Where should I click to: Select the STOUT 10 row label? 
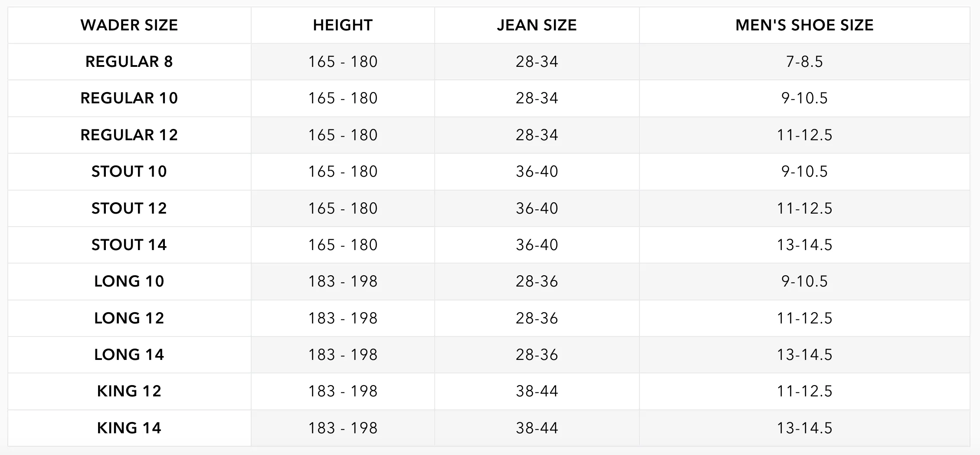pyautogui.click(x=129, y=171)
